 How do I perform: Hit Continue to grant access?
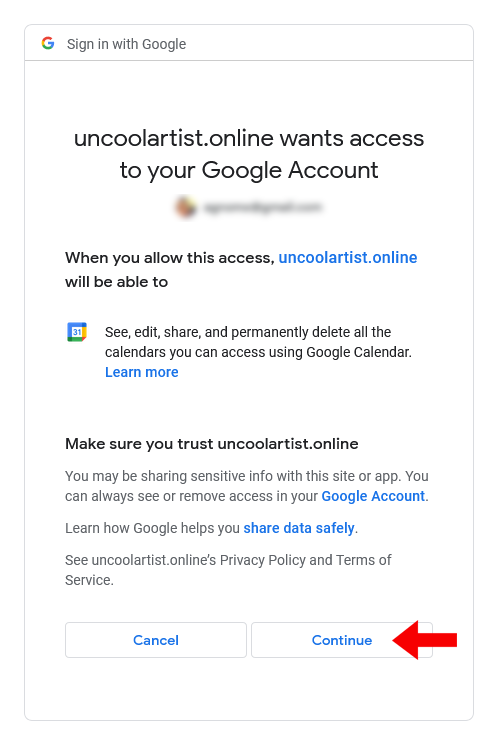point(342,640)
